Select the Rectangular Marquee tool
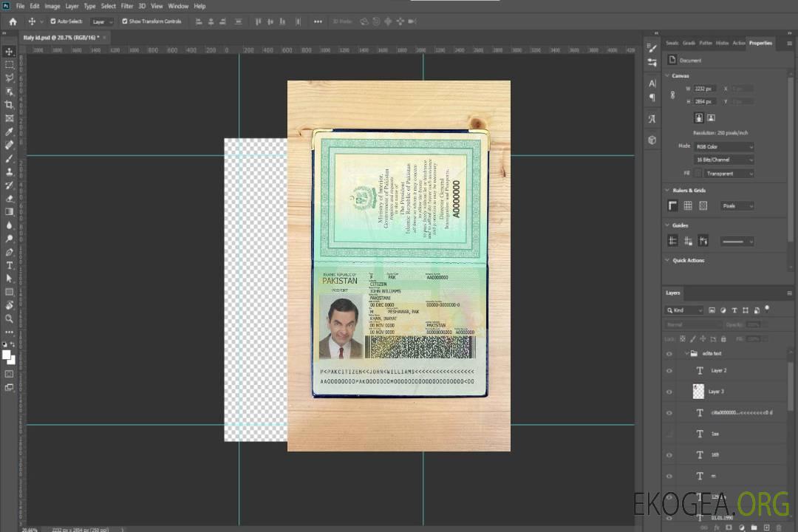 pos(9,65)
